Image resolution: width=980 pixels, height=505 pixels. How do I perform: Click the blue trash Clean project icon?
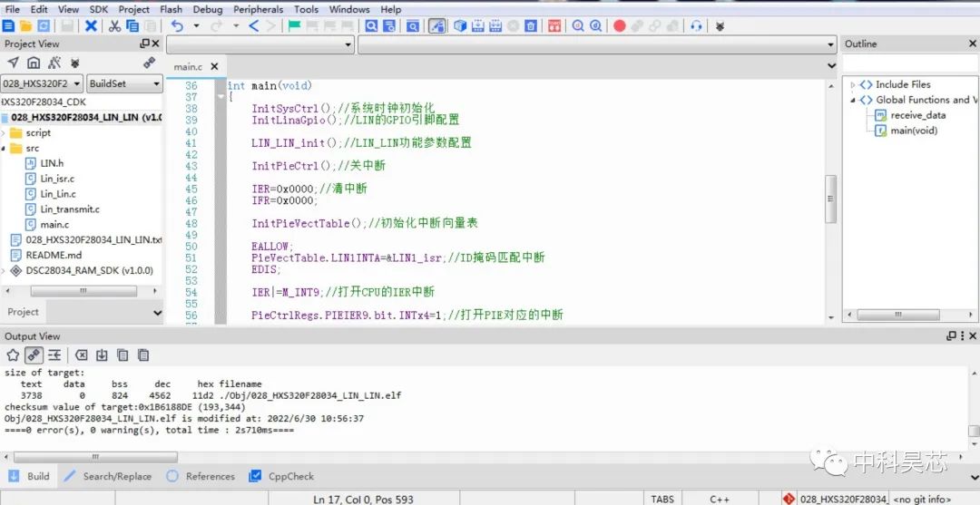(x=531, y=25)
